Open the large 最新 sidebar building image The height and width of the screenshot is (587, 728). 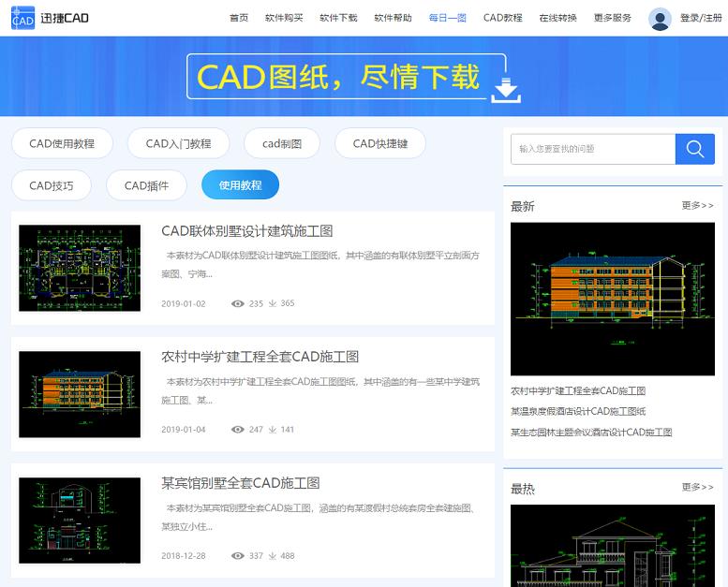pos(613,299)
